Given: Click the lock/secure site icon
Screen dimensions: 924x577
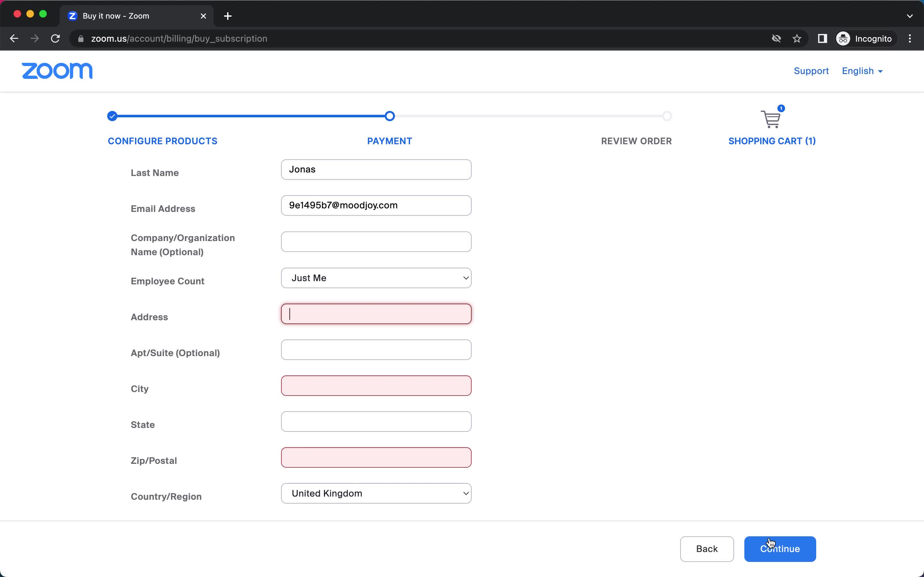Looking at the screenshot, I should pos(80,38).
